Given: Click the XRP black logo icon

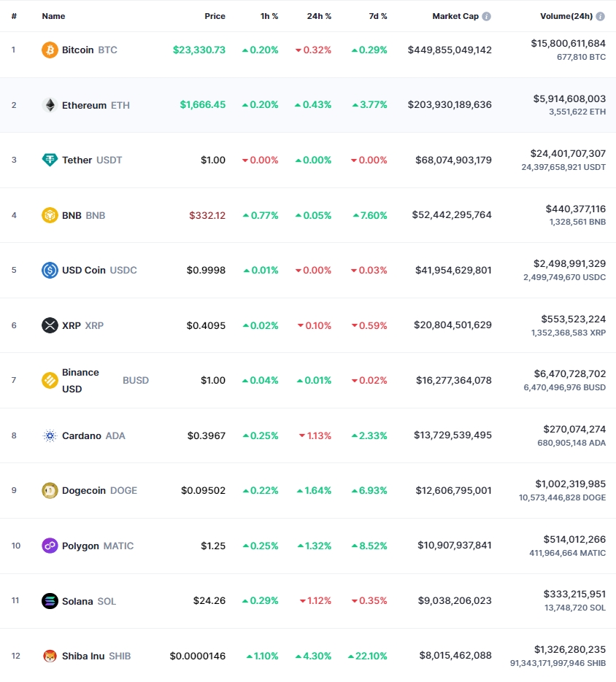Looking at the screenshot, I should [x=50, y=325].
